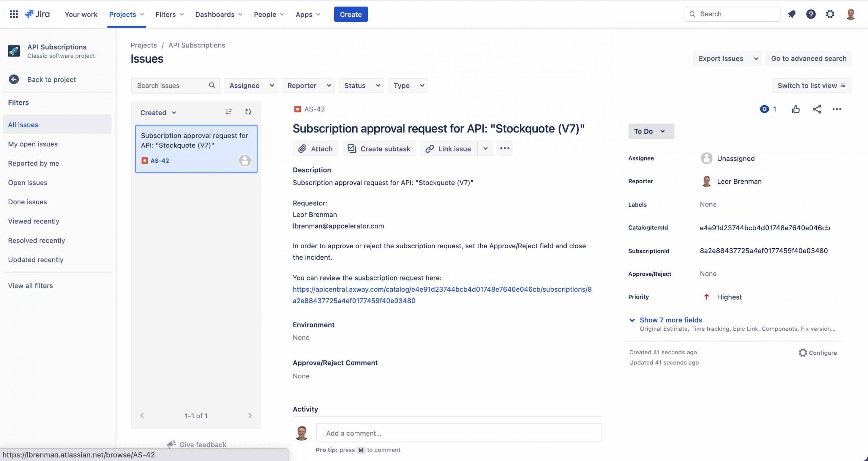Go to previous page of issue list

tap(142, 415)
